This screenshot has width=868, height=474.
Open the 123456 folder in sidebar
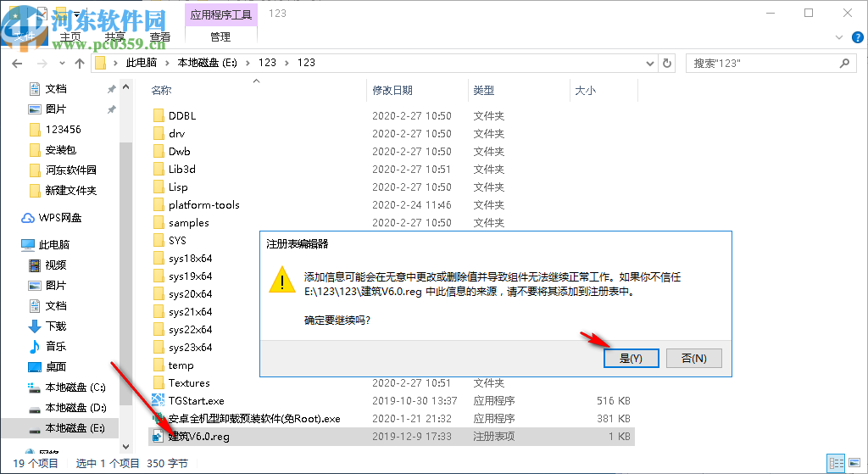point(63,130)
